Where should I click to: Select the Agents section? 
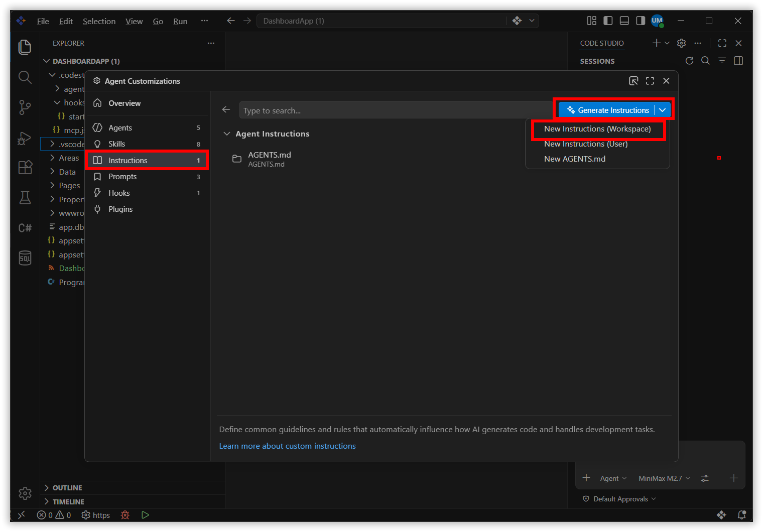(x=147, y=128)
